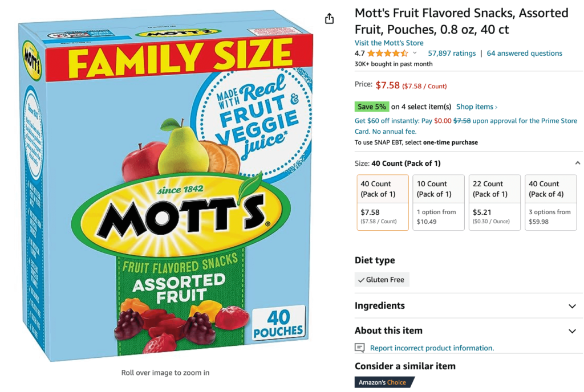
Task: Open the 57,897 ratings link
Action: click(452, 54)
